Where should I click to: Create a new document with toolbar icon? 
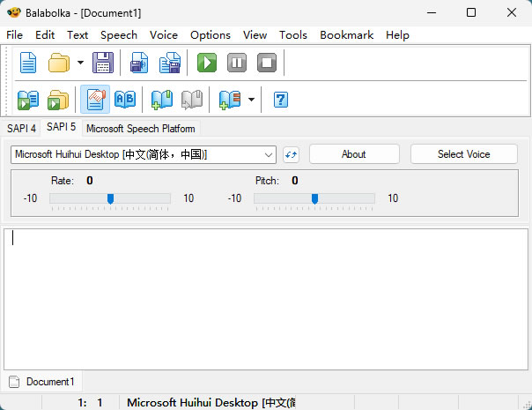coord(28,63)
